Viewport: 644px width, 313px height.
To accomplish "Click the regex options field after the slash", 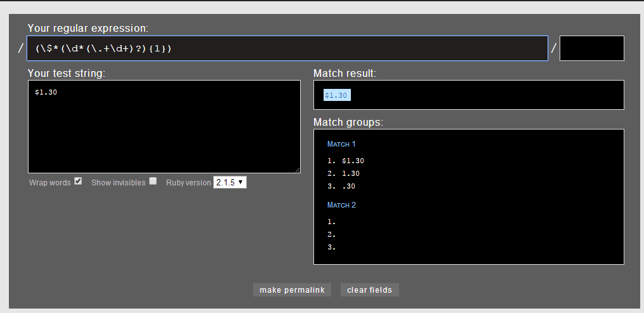I will coord(592,48).
